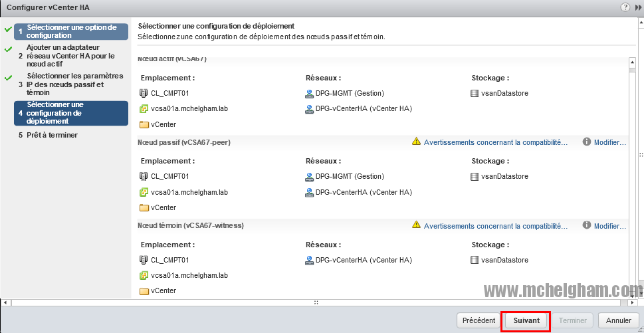The width and height of the screenshot is (644, 333).
Task: Click warning triangle icon for Nœud témoin
Action: click(x=417, y=225)
